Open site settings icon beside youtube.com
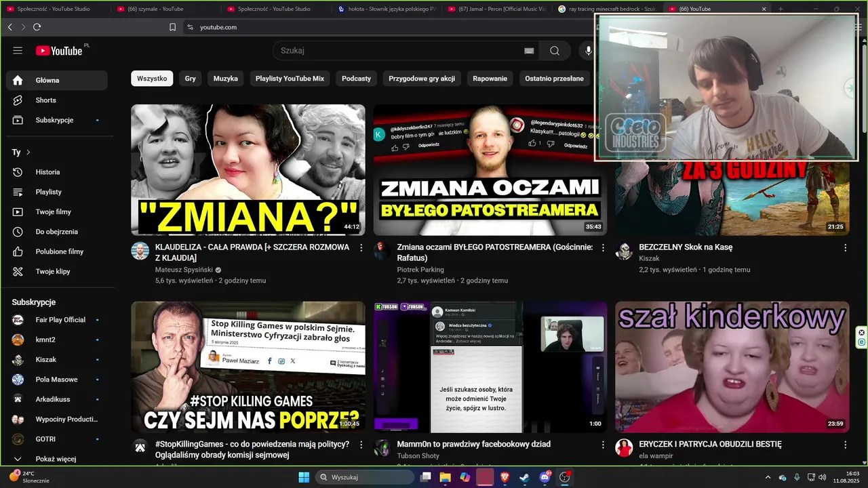The image size is (868, 488). point(190,27)
